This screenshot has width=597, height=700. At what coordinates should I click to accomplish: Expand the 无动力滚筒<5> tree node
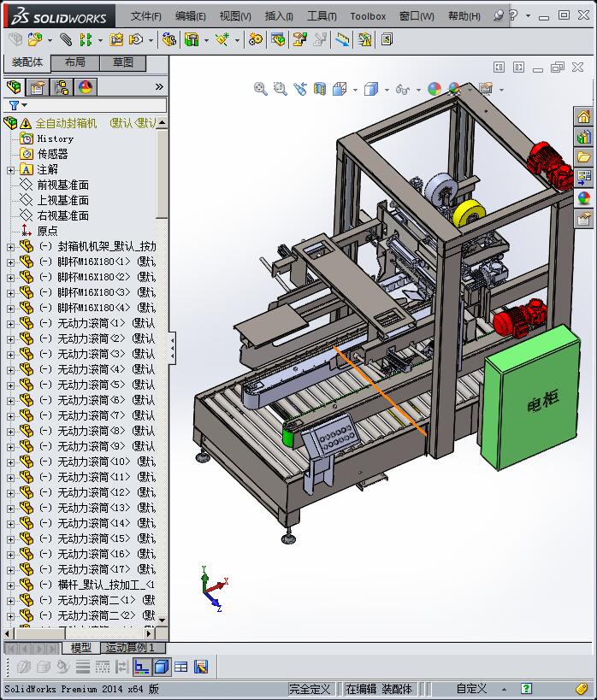point(11,385)
